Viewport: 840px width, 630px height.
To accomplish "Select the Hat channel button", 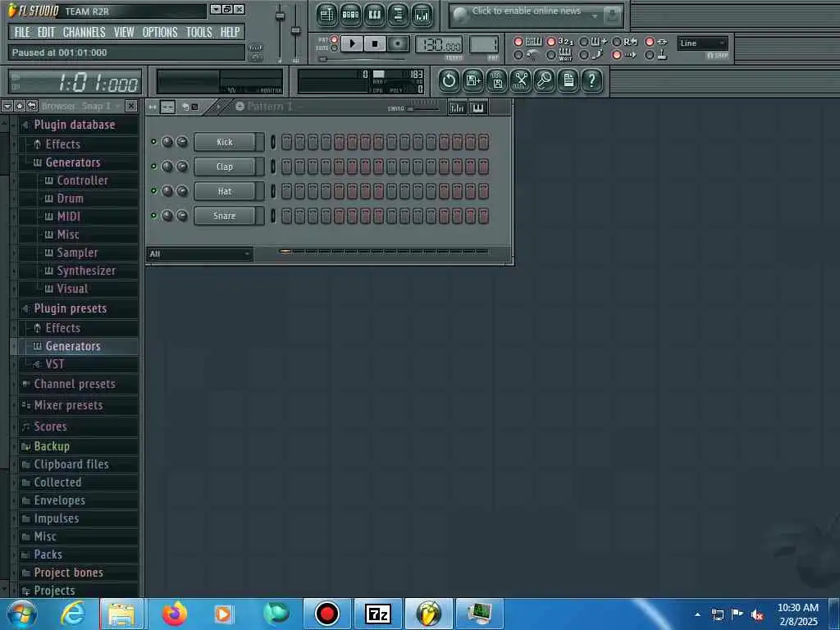I will pyautogui.click(x=225, y=191).
